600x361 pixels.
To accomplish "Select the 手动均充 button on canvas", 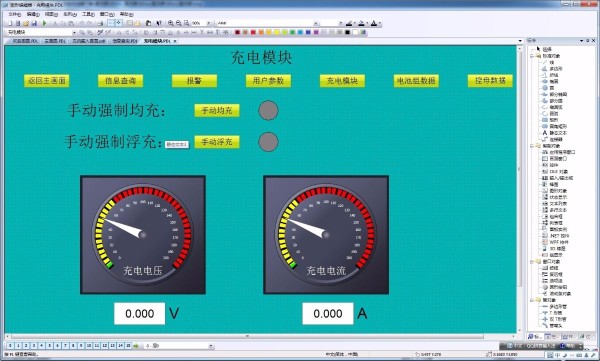I will point(217,110).
